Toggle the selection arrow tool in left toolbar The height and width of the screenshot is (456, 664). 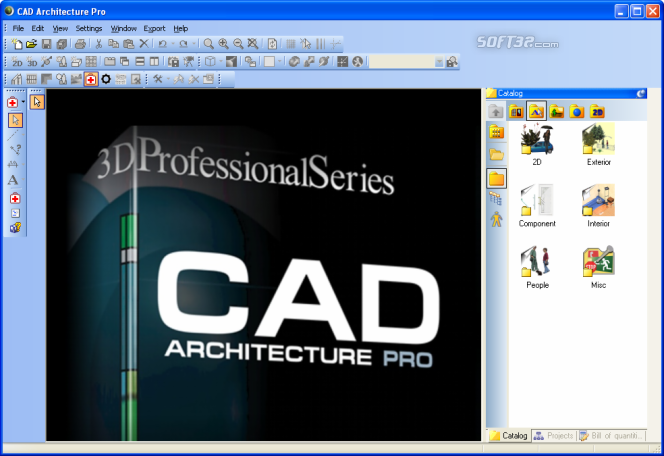pyautogui.click(x=16, y=120)
